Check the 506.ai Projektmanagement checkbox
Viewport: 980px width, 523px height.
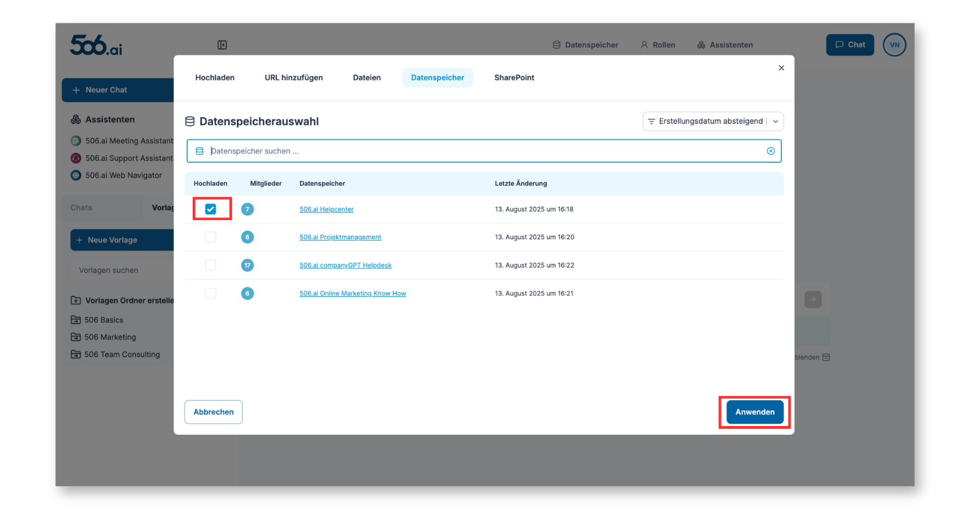coord(211,237)
